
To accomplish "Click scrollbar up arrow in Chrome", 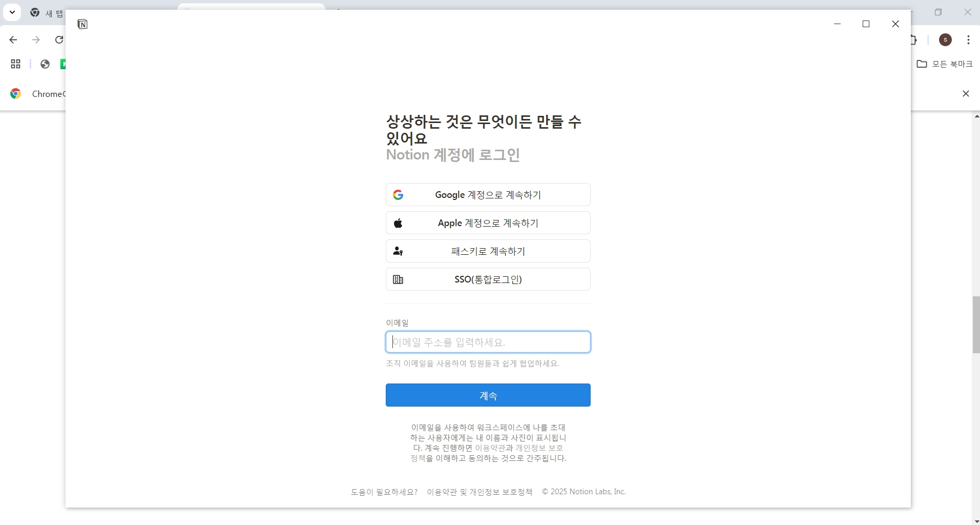I will (x=976, y=116).
